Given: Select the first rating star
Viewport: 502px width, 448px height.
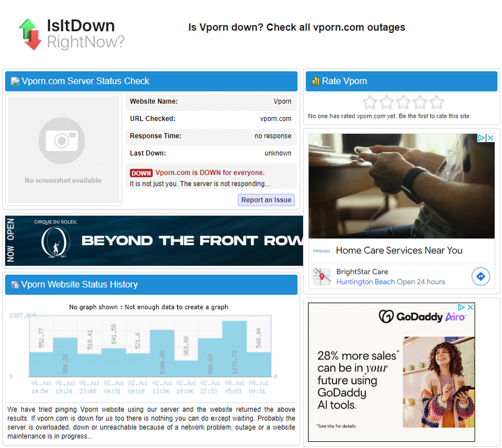Looking at the screenshot, I should (x=370, y=102).
